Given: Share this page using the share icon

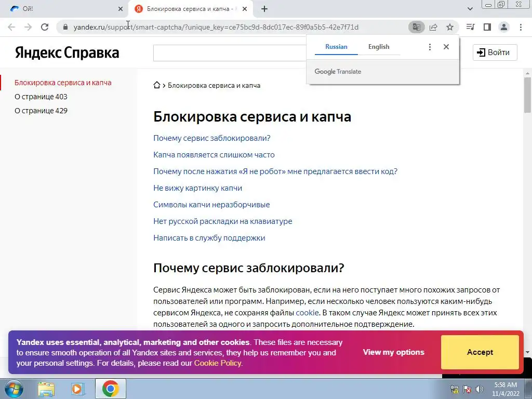Looking at the screenshot, I should pyautogui.click(x=433, y=27).
